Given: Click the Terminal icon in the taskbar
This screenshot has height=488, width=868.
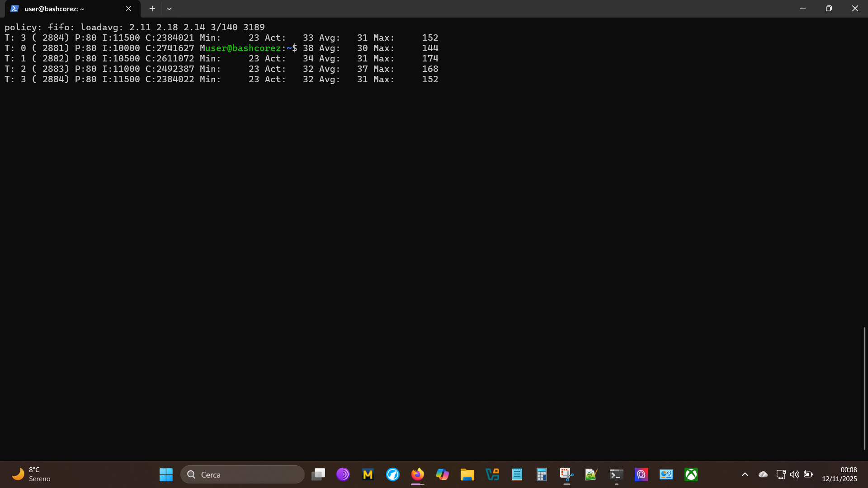Looking at the screenshot, I should 616,474.
